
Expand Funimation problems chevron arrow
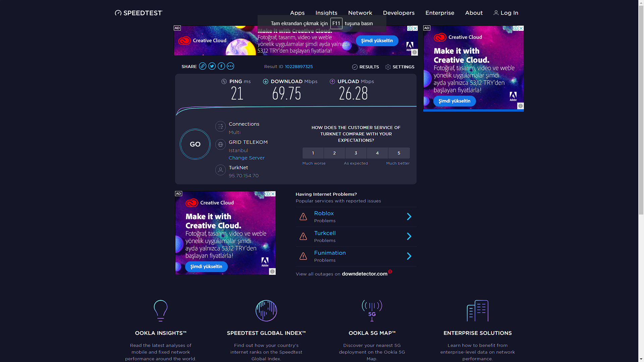tap(409, 256)
